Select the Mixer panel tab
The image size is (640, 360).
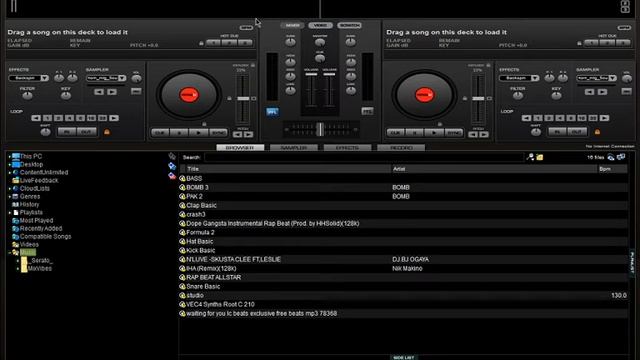point(292,25)
